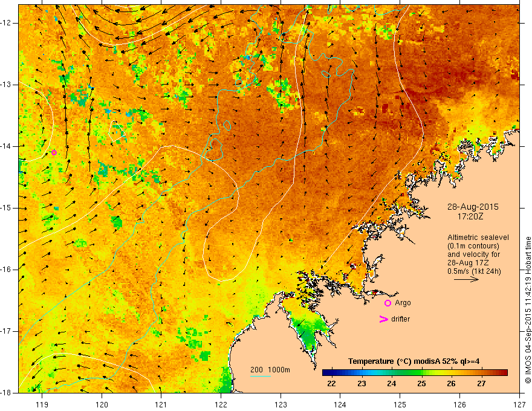Image resolution: width=532 pixels, height=411 pixels.
Task: Click the latitude axis label '-13'
Action: (x=6, y=85)
